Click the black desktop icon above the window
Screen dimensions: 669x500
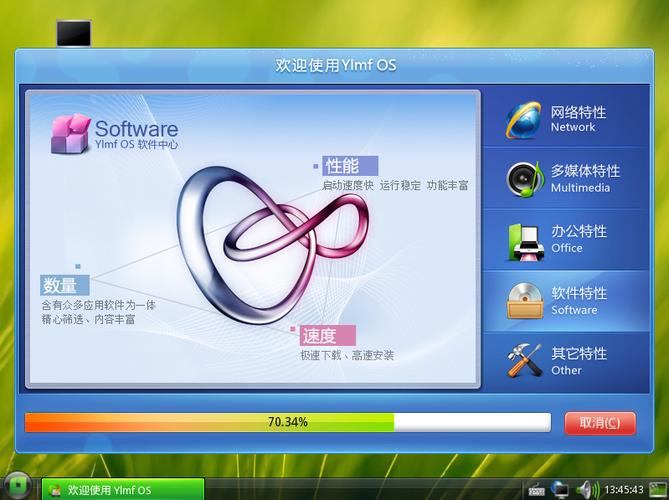click(74, 33)
